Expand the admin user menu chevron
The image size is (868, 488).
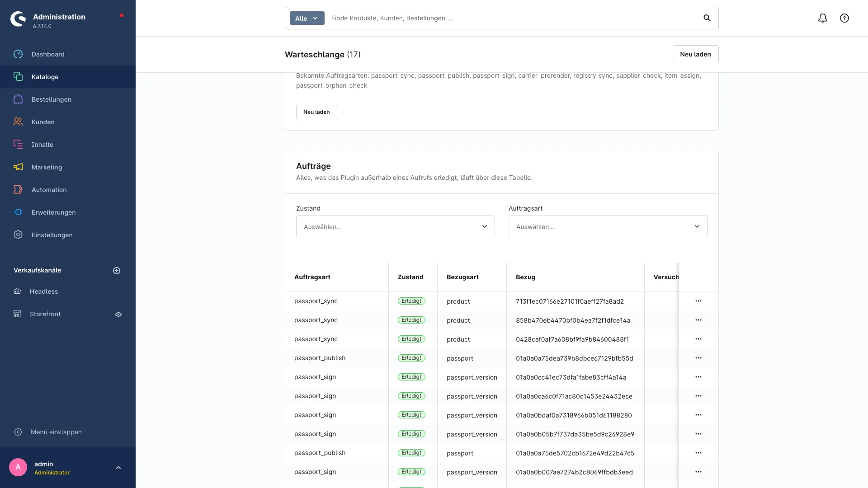118,468
